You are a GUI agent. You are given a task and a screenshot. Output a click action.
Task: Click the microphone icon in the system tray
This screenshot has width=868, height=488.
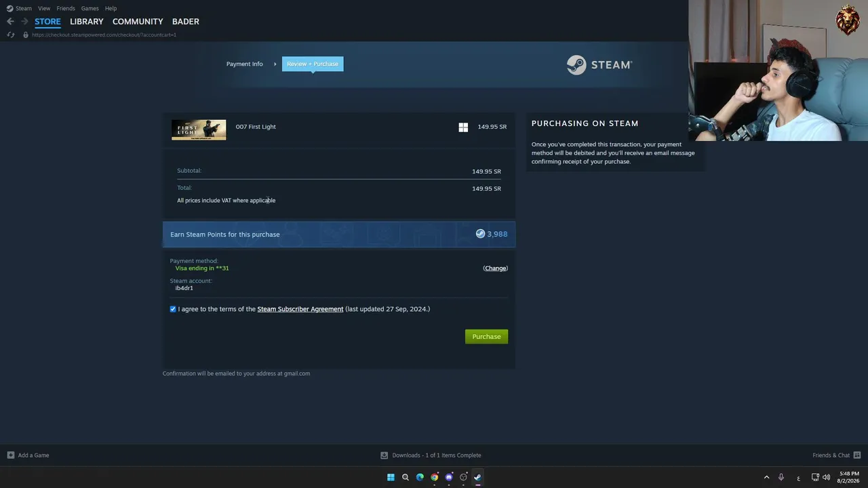point(781,477)
